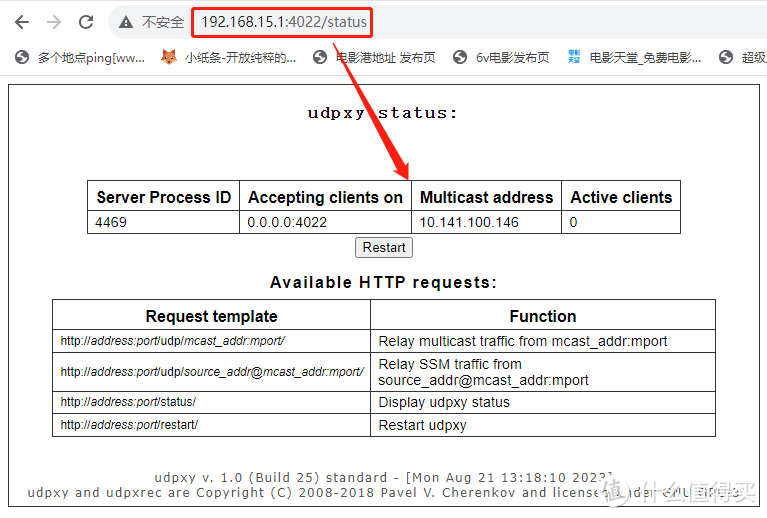Viewport: 767px width, 518px height.
Task: Select the Server Process ID header
Action: 163,197
